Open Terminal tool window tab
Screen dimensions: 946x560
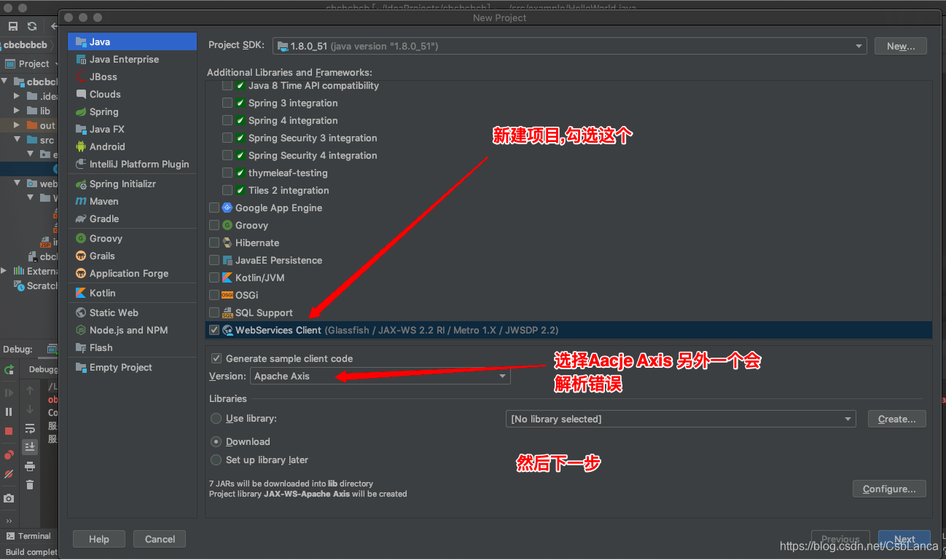pyautogui.click(x=28, y=536)
